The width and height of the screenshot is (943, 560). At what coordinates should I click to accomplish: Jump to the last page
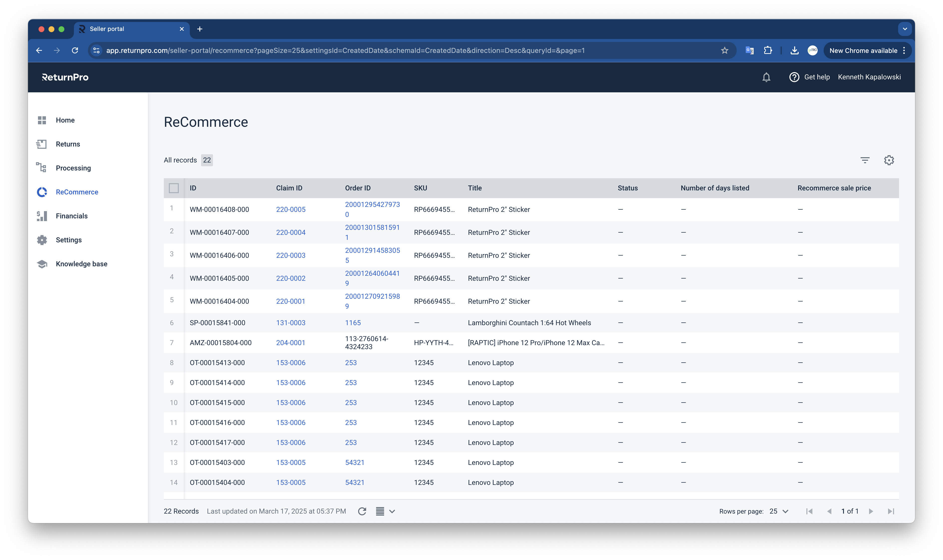[x=891, y=511]
